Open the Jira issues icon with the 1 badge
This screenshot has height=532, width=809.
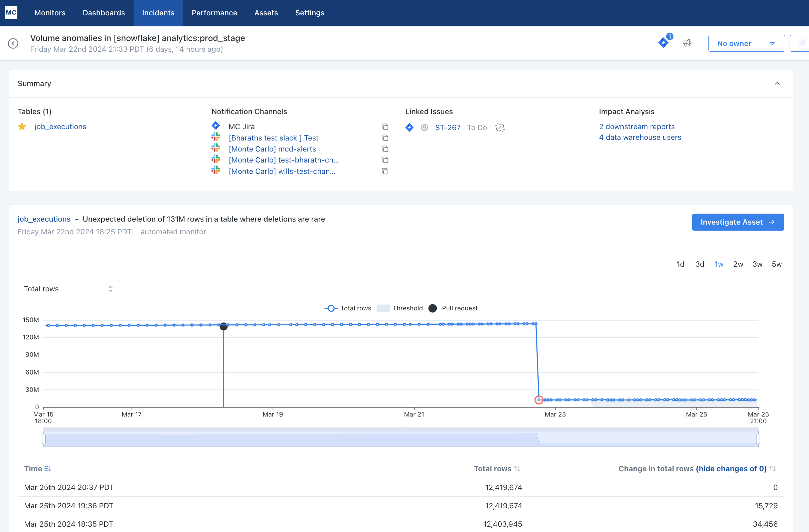663,42
